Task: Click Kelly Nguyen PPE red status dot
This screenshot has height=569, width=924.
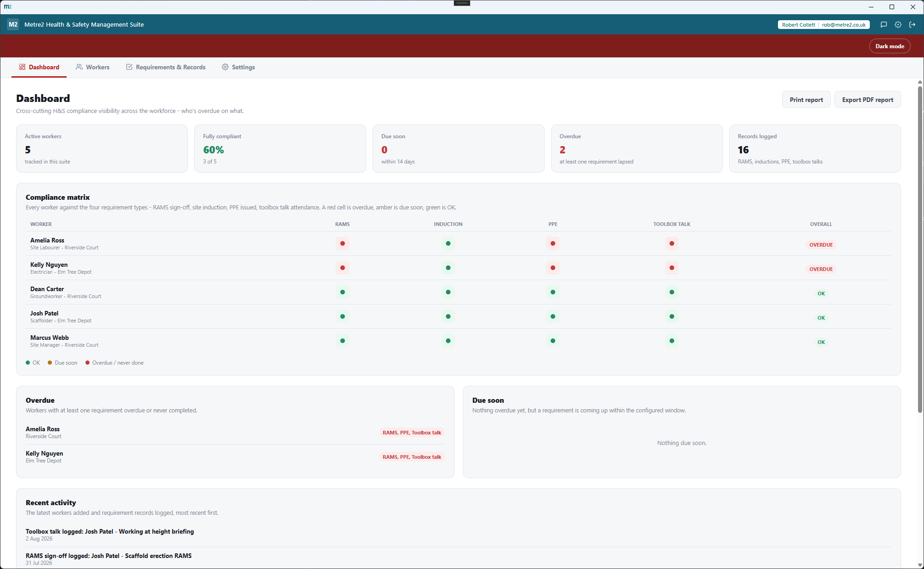Action: click(x=553, y=268)
